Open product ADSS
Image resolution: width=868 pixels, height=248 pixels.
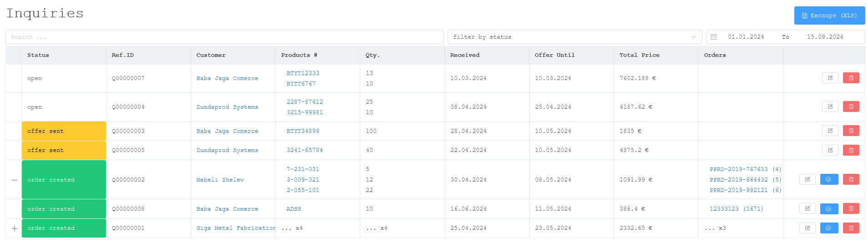[x=293, y=209]
